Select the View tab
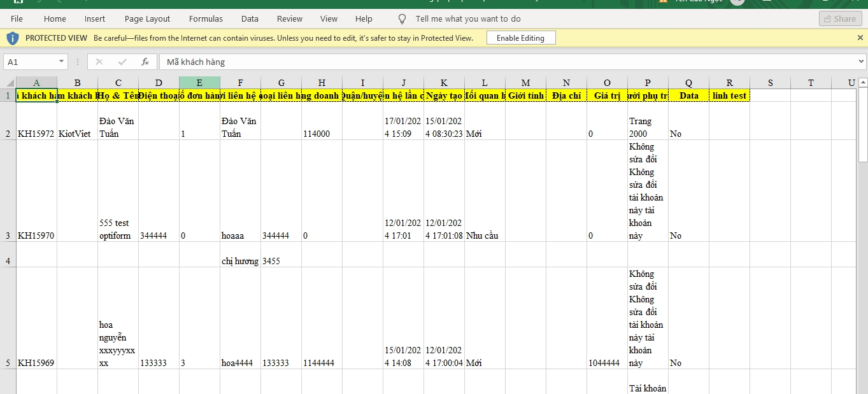This screenshot has width=868, height=394. click(x=329, y=18)
